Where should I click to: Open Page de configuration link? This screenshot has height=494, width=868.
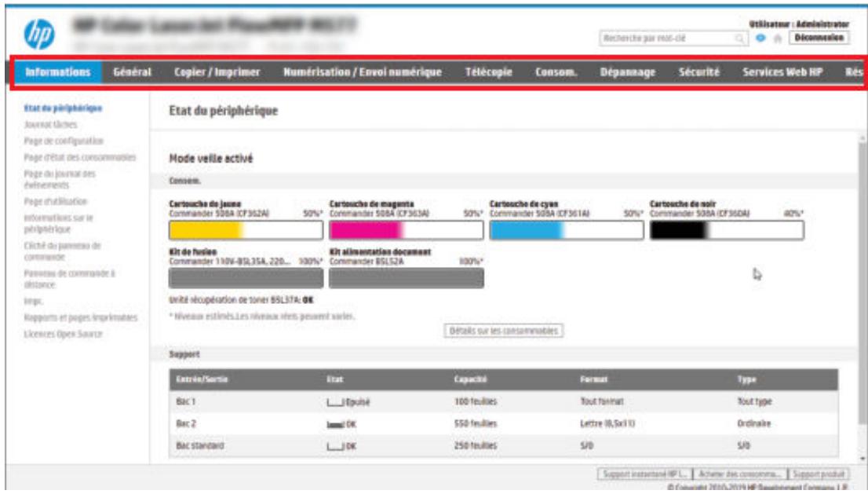64,141
